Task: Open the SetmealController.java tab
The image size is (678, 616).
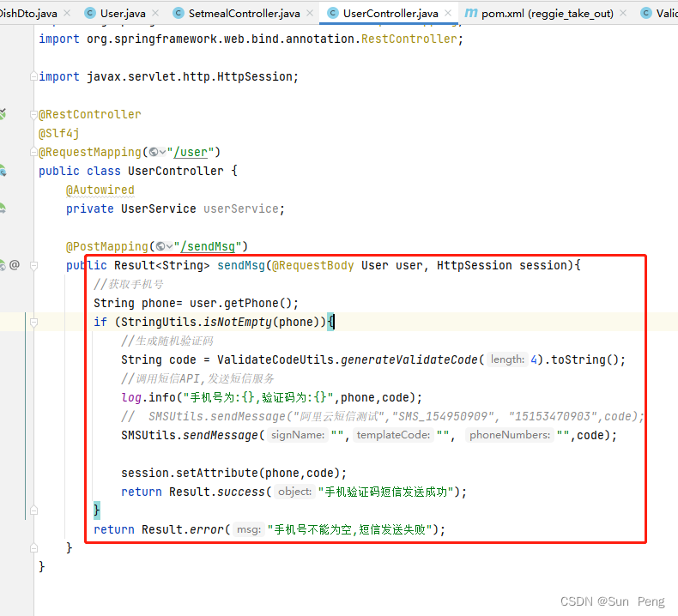Action: click(x=244, y=14)
